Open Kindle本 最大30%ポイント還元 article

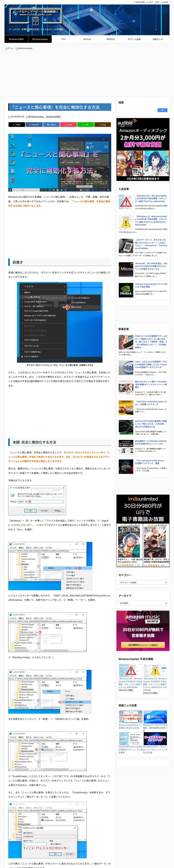tap(151, 385)
